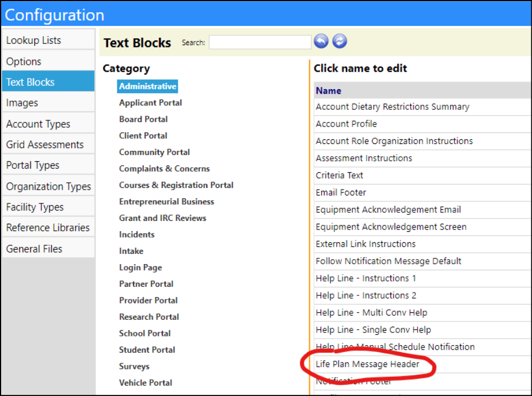Edit Follow Notification Message Default block
The height and width of the screenshot is (396, 532).
click(388, 261)
